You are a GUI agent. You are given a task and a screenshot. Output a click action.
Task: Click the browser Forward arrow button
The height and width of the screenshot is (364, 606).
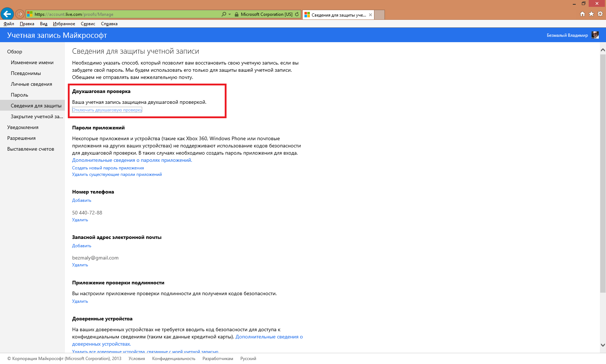20,14
